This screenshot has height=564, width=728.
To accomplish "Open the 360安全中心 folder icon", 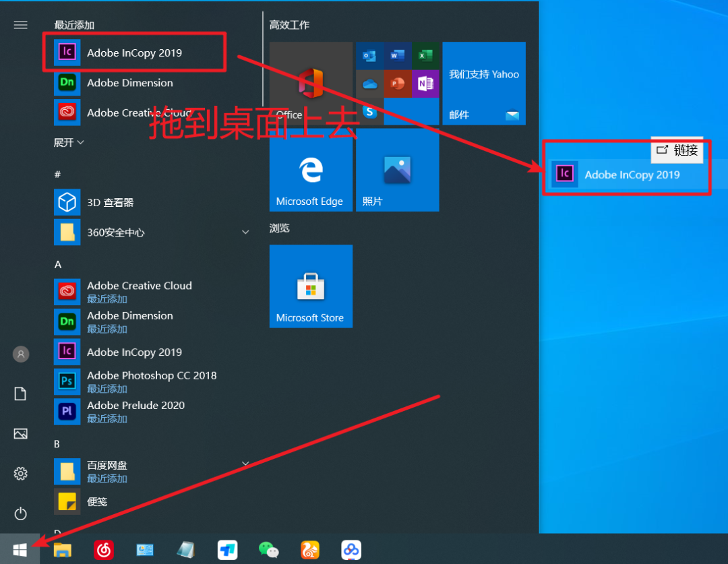I will tap(67, 232).
